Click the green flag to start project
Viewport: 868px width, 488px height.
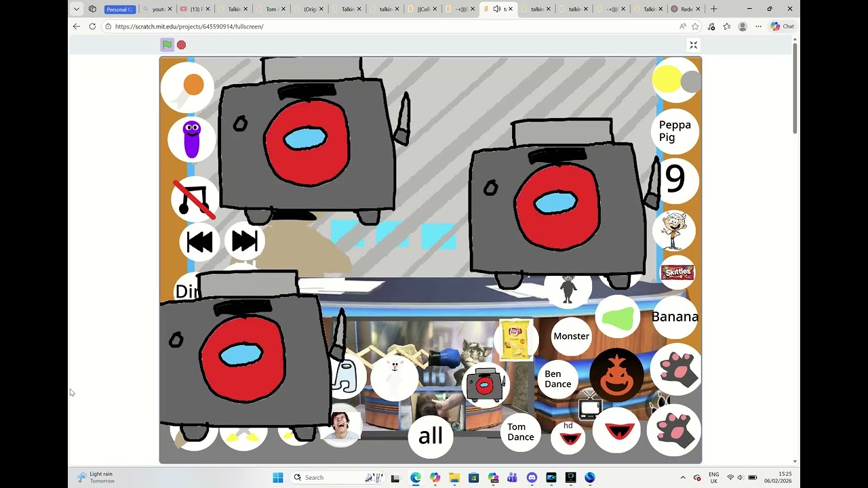click(x=167, y=45)
